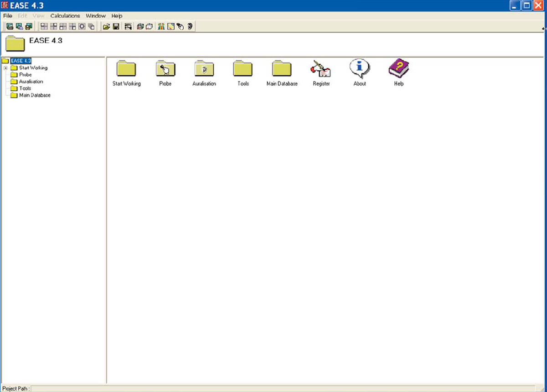Click the leftmost green screen toolbar icon

[10, 26]
